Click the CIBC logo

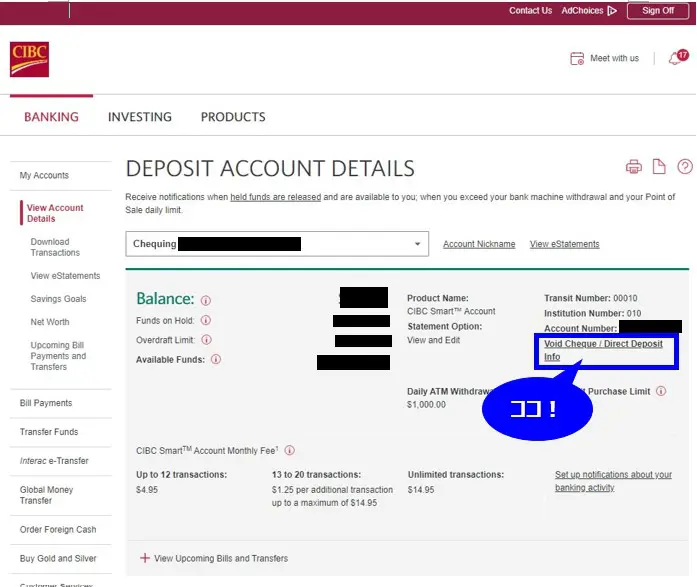point(29,60)
